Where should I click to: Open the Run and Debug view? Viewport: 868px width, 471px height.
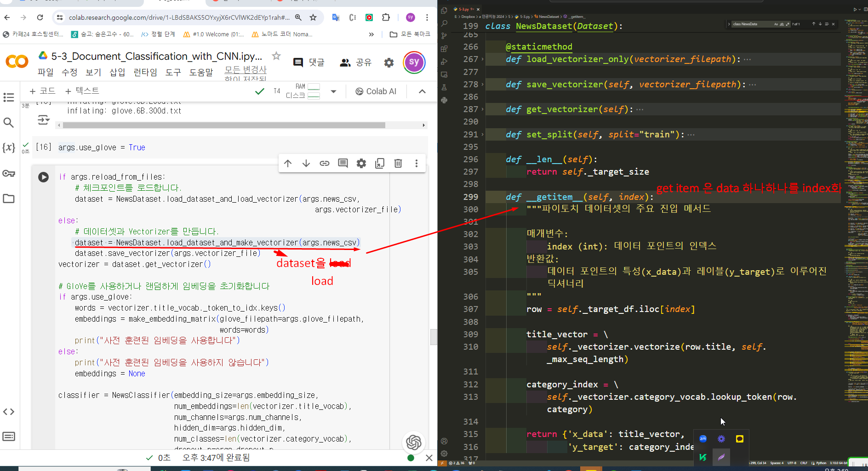click(444, 62)
